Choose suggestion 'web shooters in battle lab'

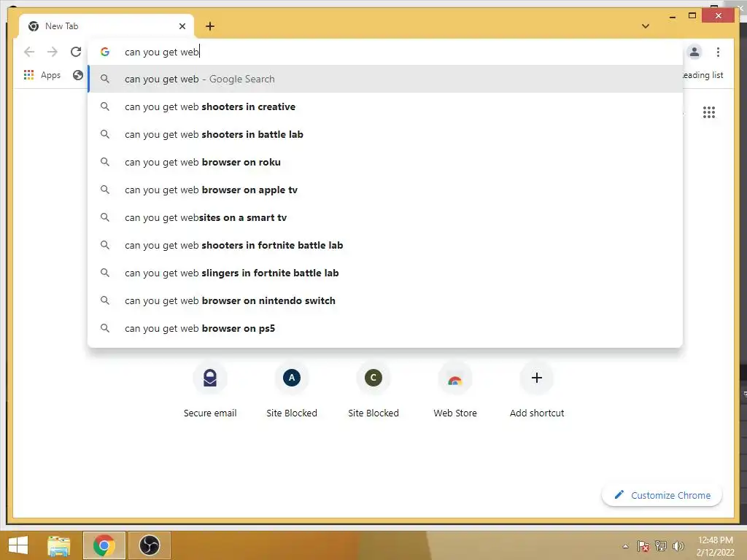(385, 134)
